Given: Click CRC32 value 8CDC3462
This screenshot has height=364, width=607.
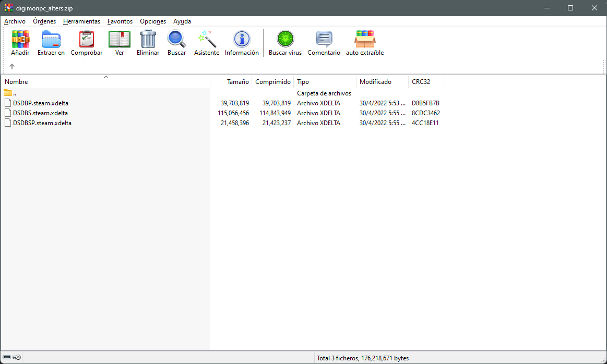Looking at the screenshot, I should [x=426, y=113].
